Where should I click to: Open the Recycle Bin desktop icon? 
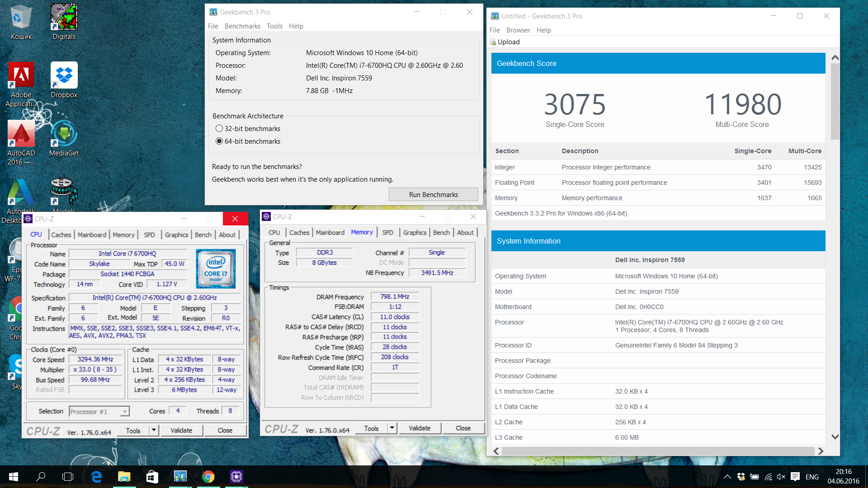click(x=21, y=22)
